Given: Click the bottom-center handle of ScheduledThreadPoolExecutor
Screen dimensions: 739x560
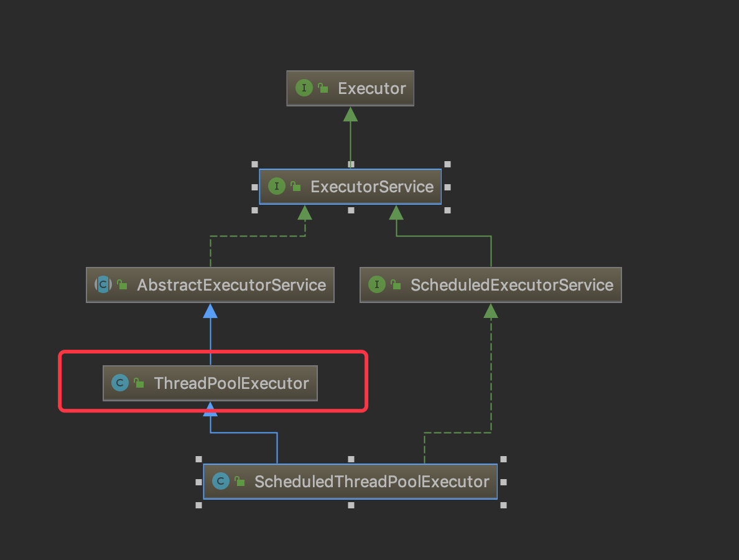Looking at the screenshot, I should click(x=351, y=505).
